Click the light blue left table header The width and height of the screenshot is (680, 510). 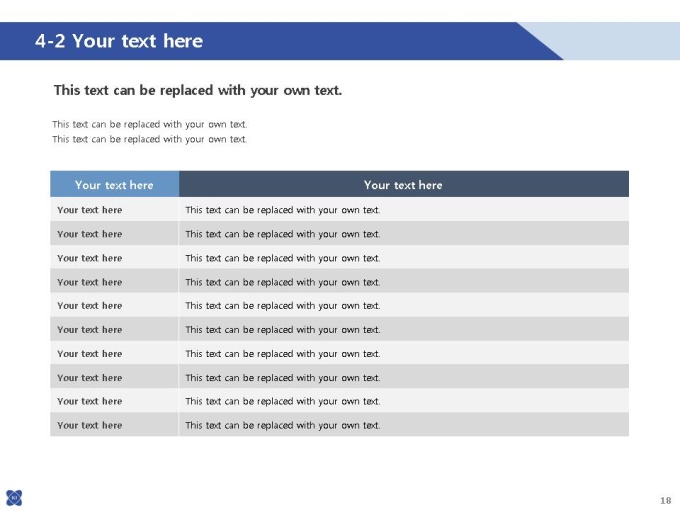click(x=114, y=184)
